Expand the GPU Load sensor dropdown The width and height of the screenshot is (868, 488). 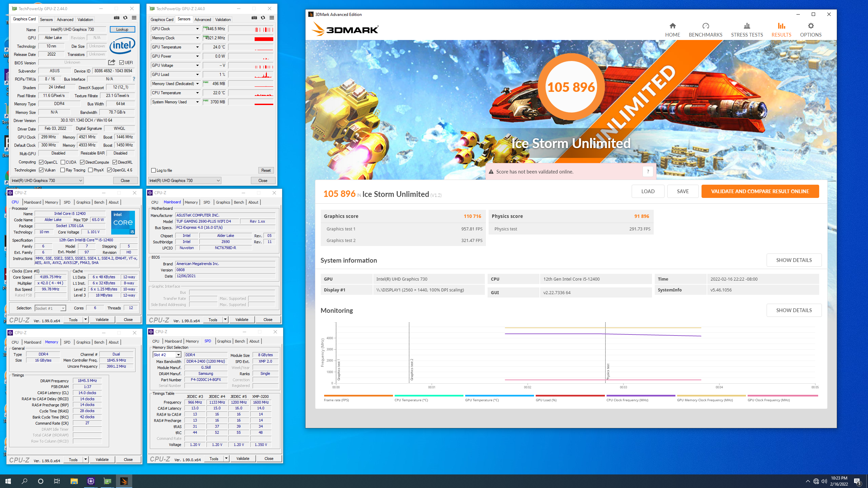pos(197,75)
